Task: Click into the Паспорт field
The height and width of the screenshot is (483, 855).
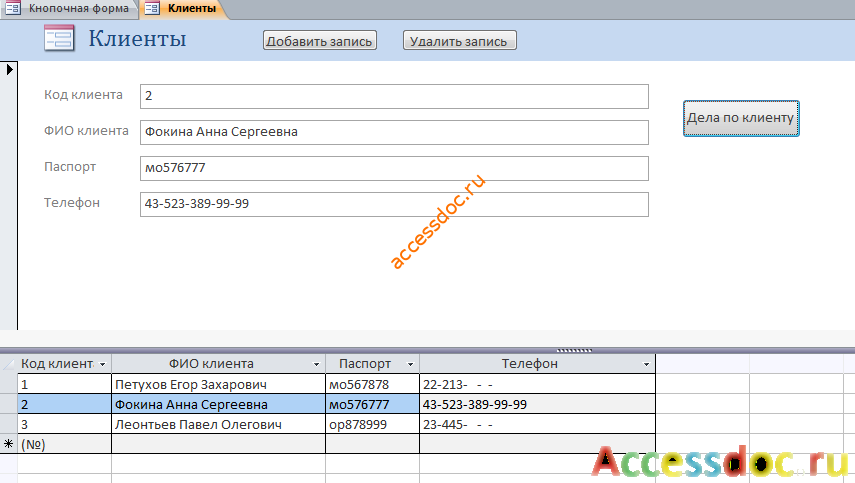Action: point(394,168)
